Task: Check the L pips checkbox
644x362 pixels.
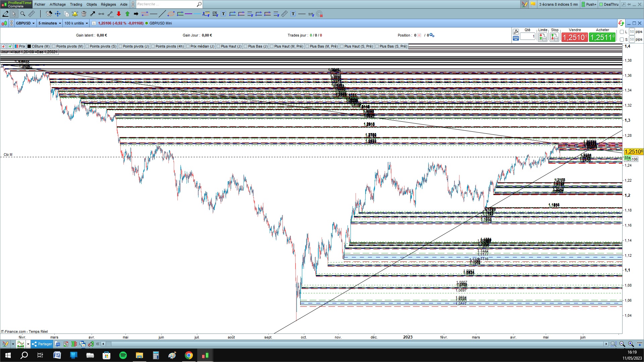Action: click(x=622, y=32)
